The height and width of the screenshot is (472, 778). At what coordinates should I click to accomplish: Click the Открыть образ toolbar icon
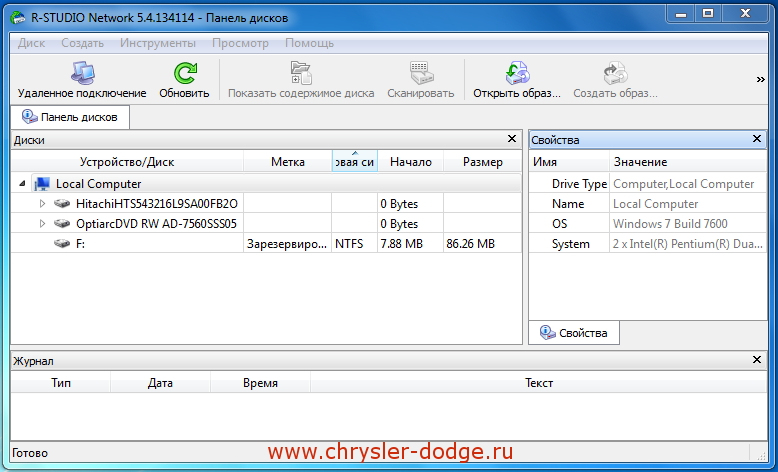(x=517, y=73)
